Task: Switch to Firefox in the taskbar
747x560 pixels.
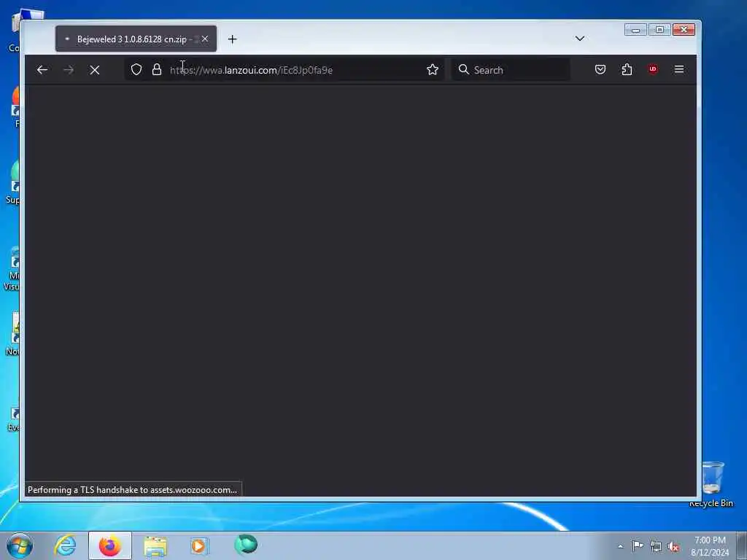Action: 109,545
